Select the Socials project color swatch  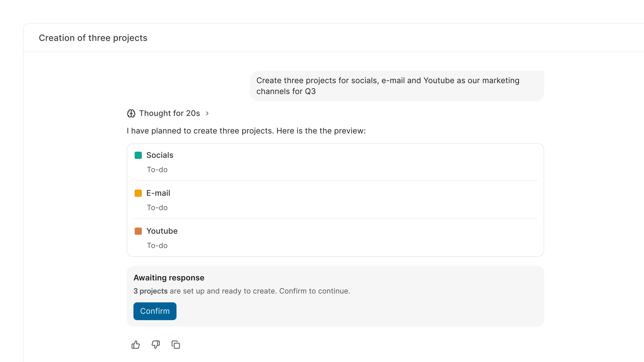[x=138, y=155]
